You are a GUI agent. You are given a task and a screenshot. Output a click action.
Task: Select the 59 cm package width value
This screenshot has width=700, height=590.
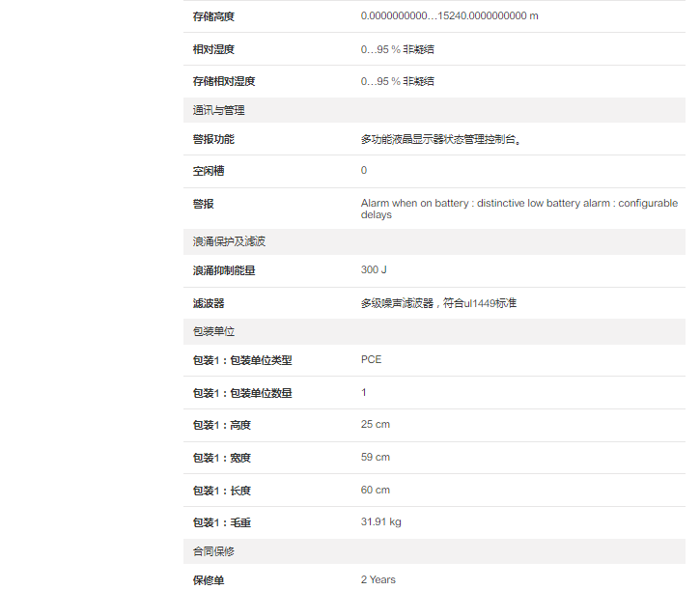pos(375,457)
